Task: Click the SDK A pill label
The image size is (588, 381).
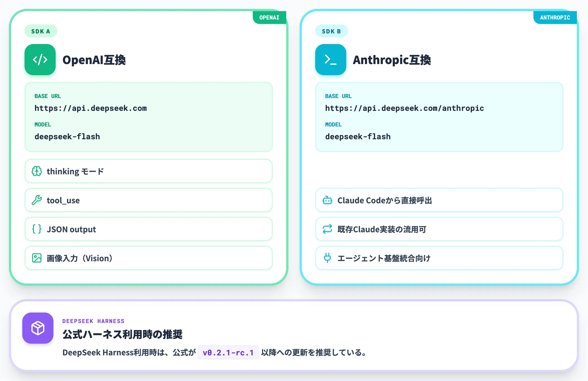Action: pos(41,31)
